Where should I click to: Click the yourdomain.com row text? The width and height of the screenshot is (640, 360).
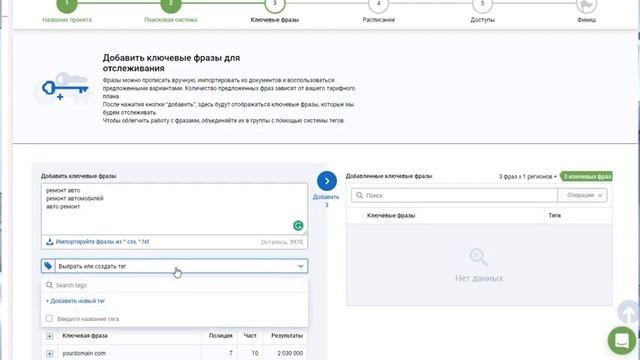coord(84,353)
